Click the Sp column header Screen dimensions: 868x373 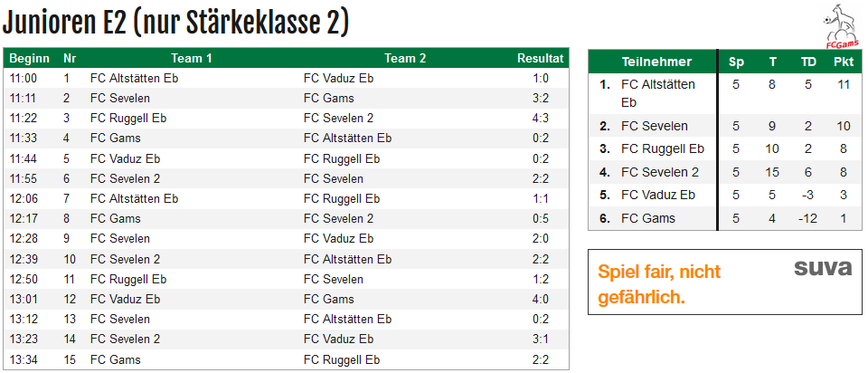[x=736, y=62]
